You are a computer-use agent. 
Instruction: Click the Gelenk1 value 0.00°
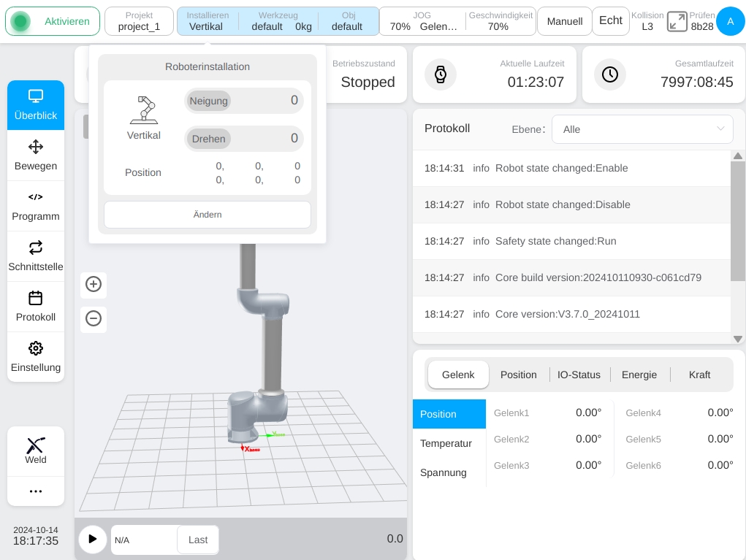tap(588, 413)
